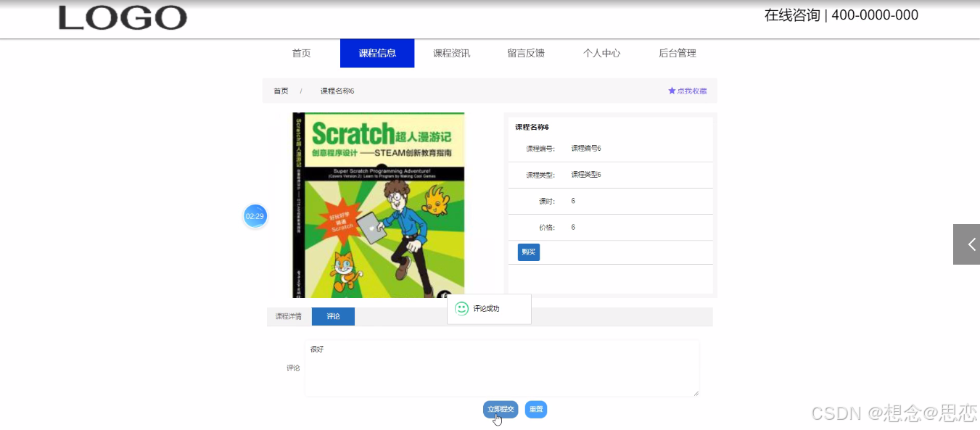Click the 课程类型 label

(540, 175)
